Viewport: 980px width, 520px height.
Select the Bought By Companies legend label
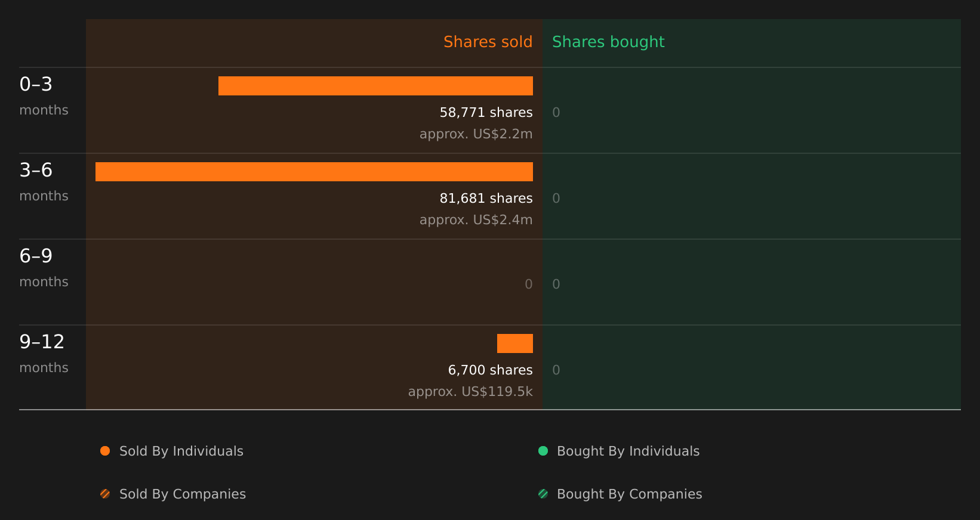point(630,494)
